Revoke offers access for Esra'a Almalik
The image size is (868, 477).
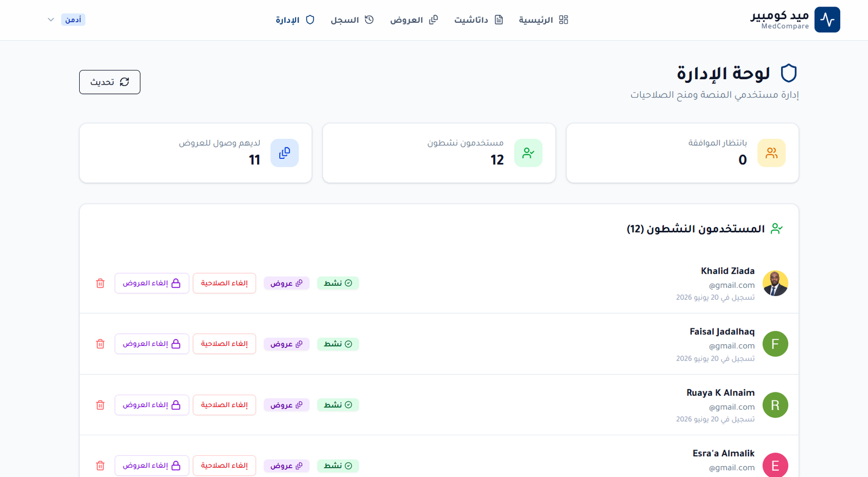152,466
